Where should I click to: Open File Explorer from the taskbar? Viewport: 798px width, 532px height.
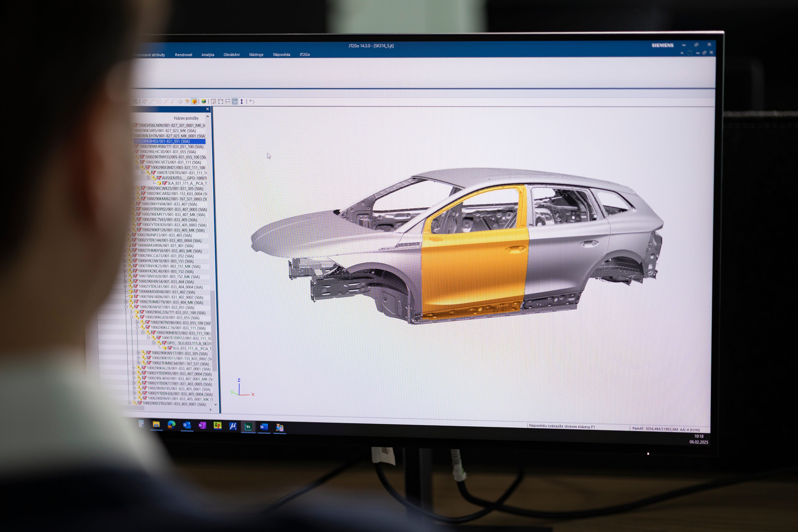[x=156, y=424]
